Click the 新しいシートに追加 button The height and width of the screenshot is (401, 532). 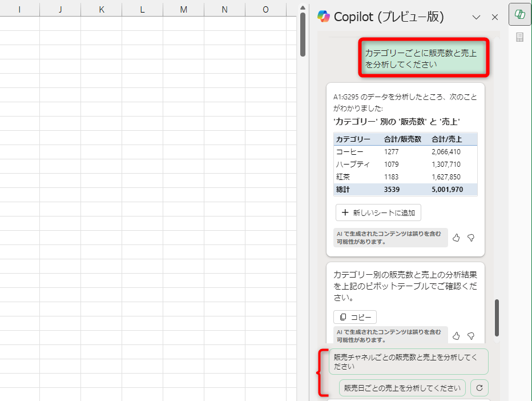point(378,212)
